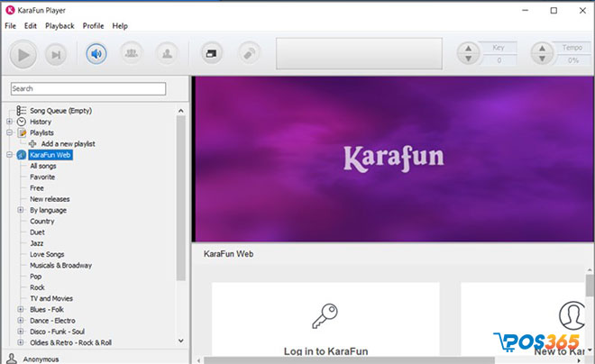Click the KaraFun video preview area
The height and width of the screenshot is (364, 595).
[x=394, y=159]
